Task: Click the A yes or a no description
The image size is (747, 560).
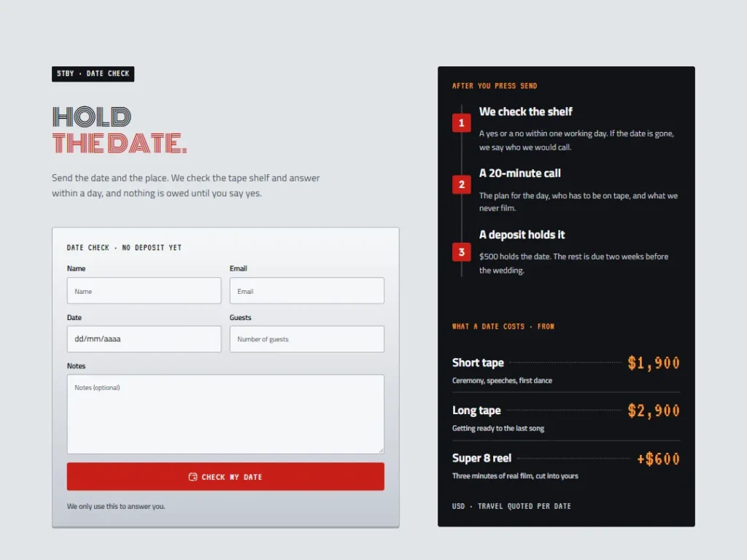Action: (576, 141)
